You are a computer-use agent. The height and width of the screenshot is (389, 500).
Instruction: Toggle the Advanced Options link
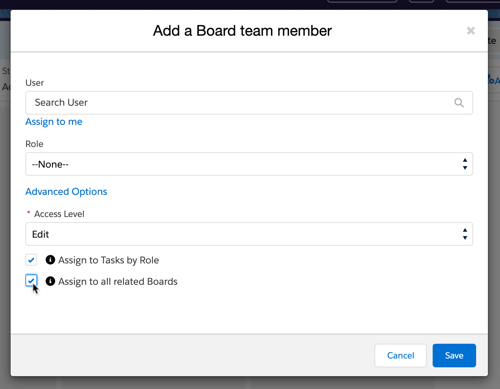coord(66,192)
